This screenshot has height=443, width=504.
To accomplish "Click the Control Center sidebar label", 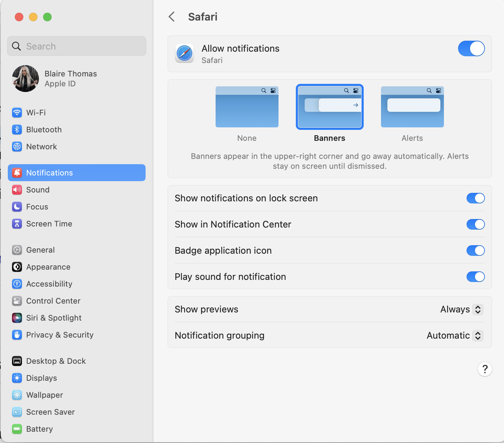I will click(x=53, y=301).
